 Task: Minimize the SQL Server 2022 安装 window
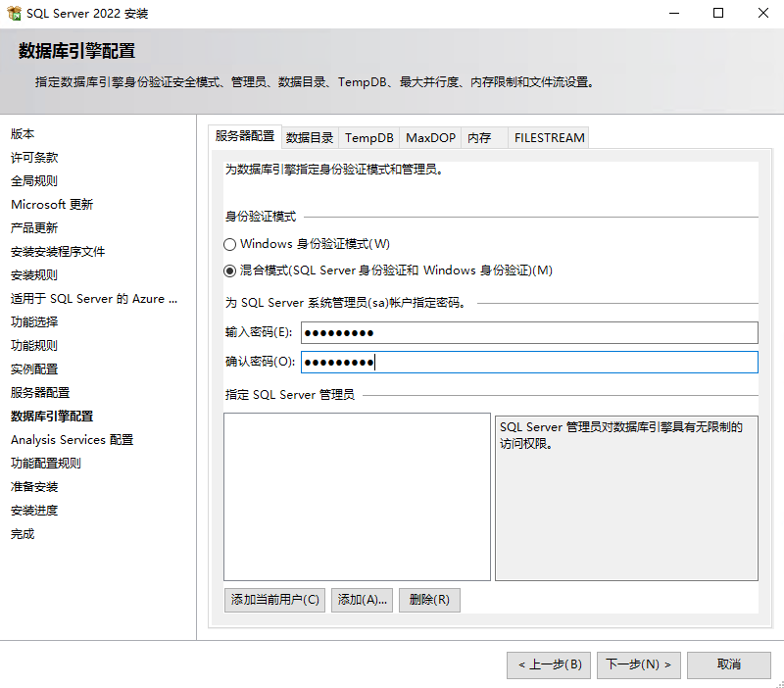point(674,13)
